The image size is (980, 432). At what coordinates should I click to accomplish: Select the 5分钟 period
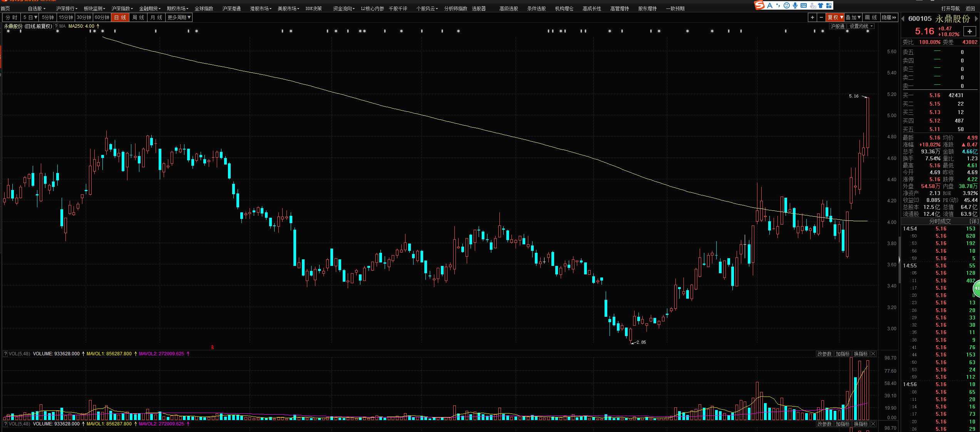click(x=48, y=17)
